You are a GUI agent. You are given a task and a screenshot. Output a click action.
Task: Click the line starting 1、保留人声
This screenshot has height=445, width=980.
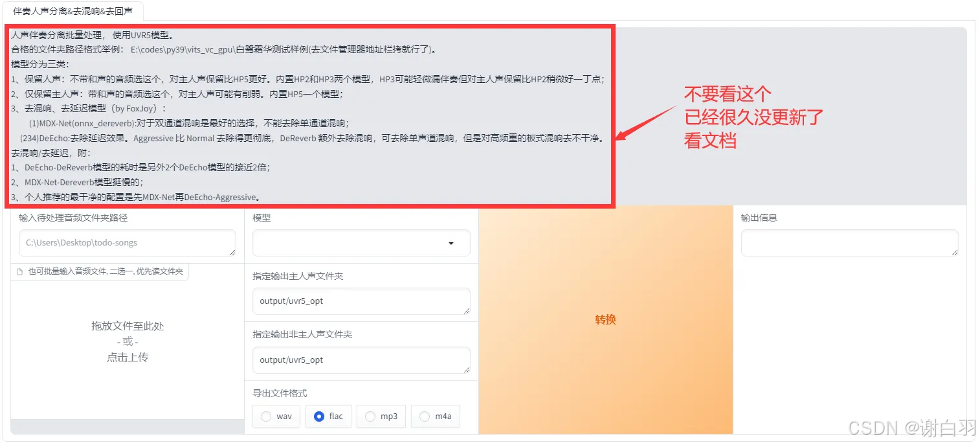click(308, 79)
